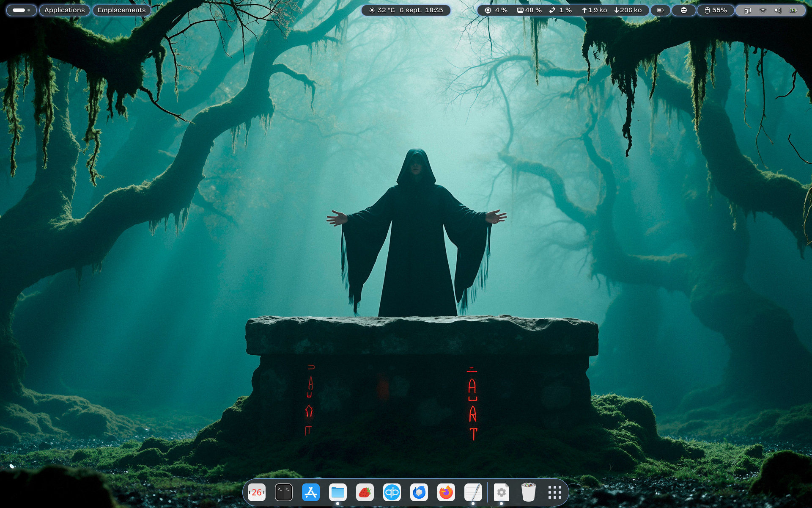812x508 pixels.
Task: Open volume speaker icon in system tray
Action: (778, 10)
